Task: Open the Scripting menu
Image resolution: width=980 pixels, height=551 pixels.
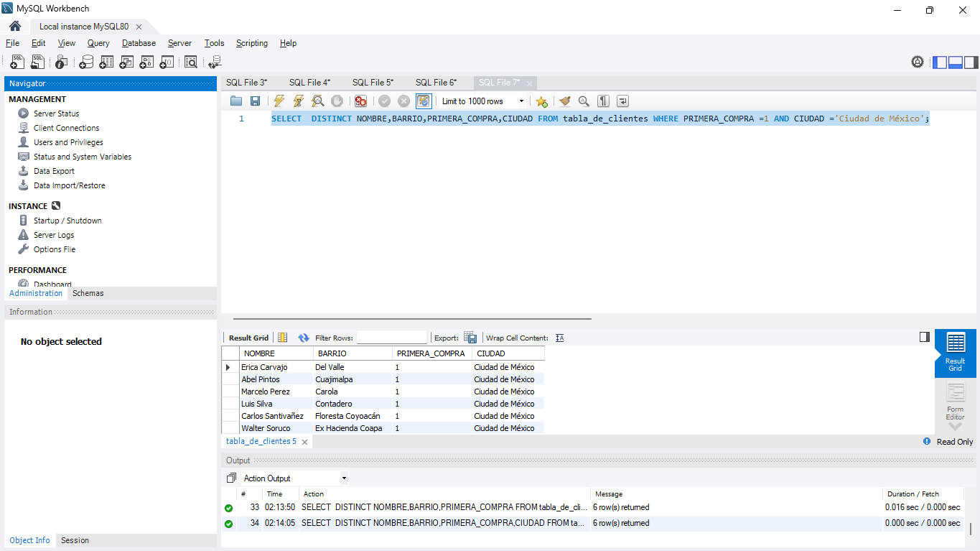Action: click(252, 43)
